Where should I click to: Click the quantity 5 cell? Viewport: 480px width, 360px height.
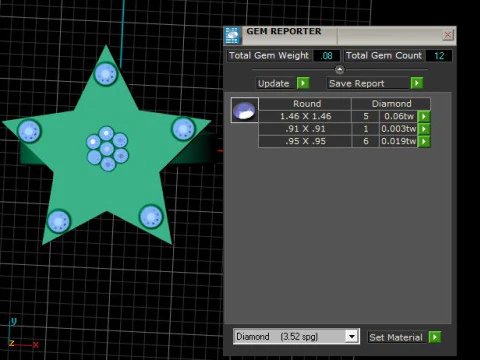366,116
